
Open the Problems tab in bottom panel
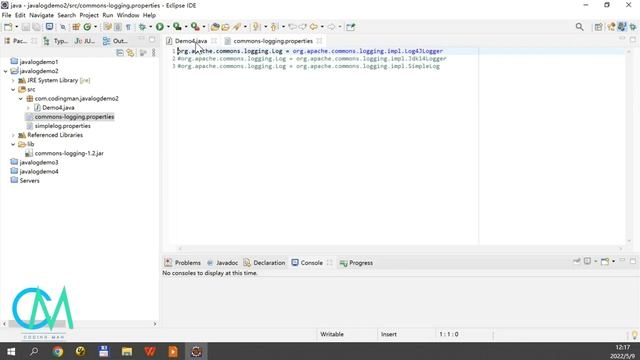pyautogui.click(x=183, y=263)
